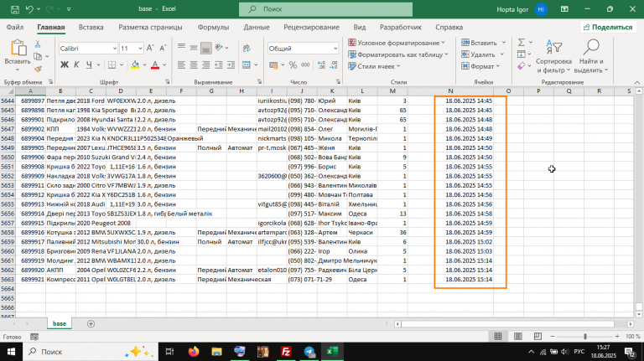Open borders icon
Viewport: 644px width, 361px height.
[x=112, y=64]
